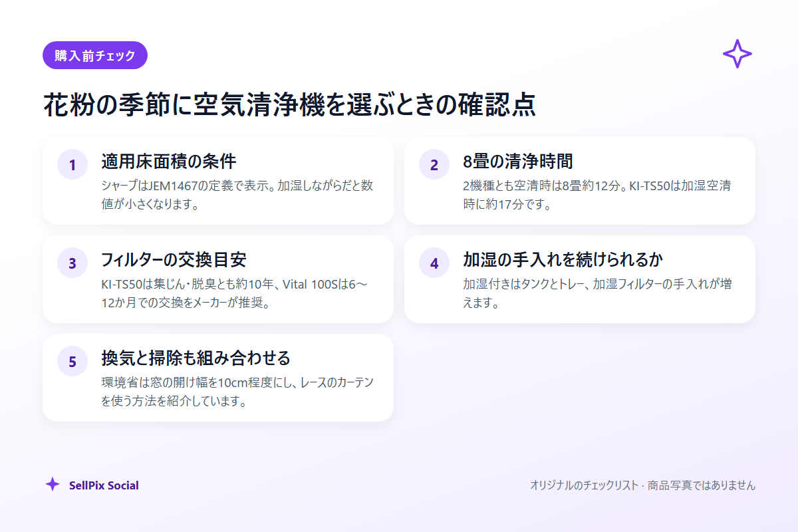
Task: Click the description mentioning JEM1467
Action: (x=237, y=194)
